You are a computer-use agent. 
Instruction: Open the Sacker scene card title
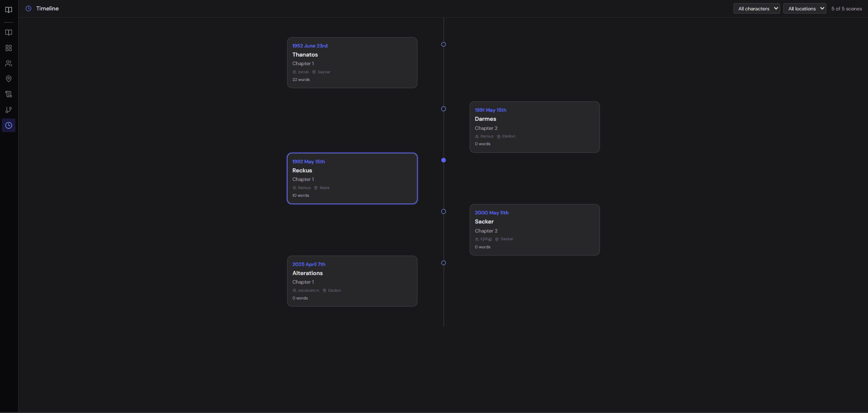(x=484, y=222)
